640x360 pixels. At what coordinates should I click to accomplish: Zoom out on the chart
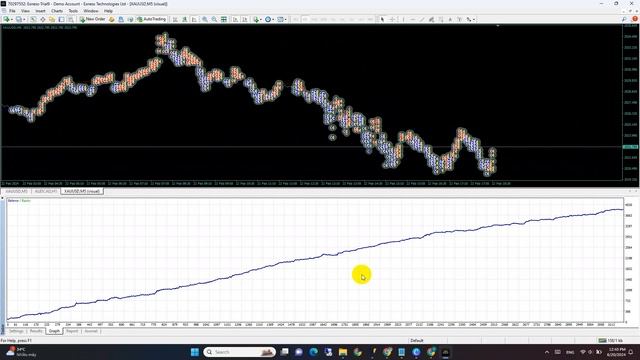click(214, 19)
